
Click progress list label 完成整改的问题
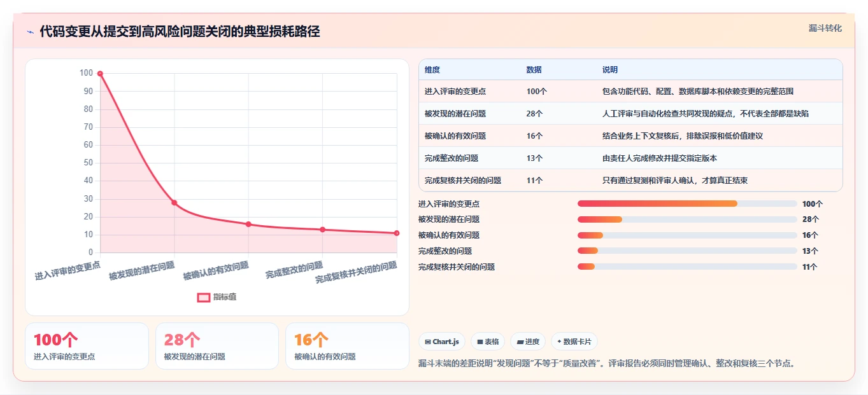pos(445,251)
